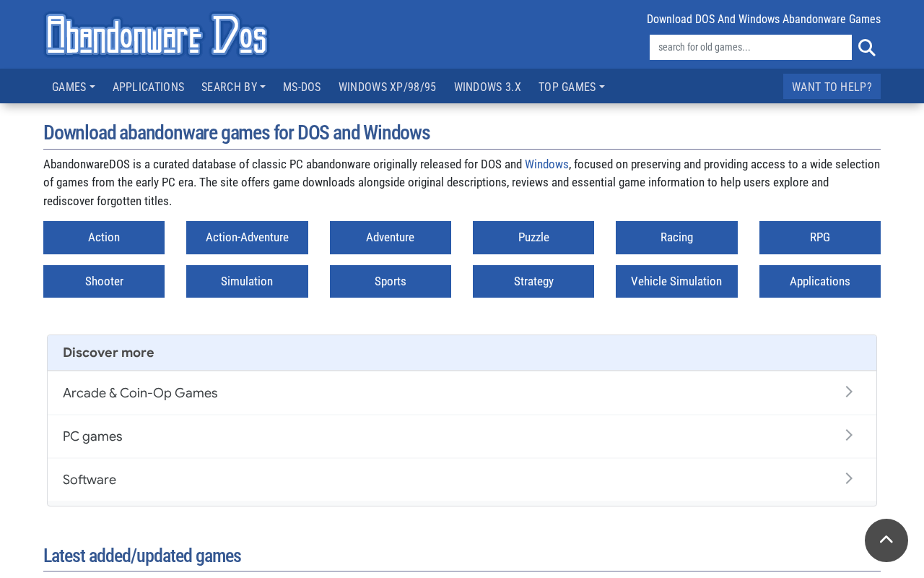Image resolution: width=924 pixels, height=578 pixels.
Task: Browse the Adventure genre
Action: click(x=391, y=238)
